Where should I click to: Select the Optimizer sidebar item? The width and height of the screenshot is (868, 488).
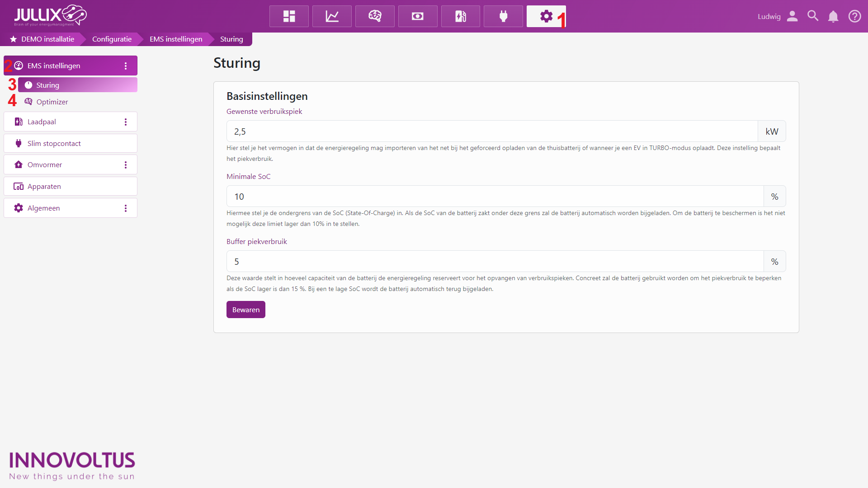[x=52, y=102]
